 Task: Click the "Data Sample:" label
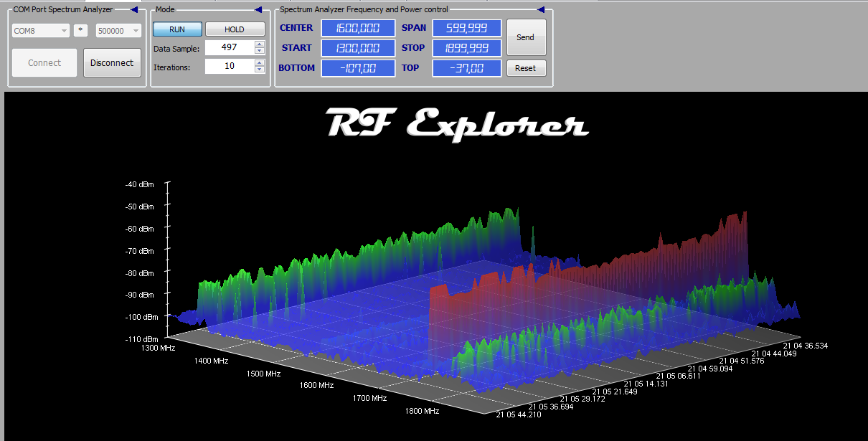point(176,48)
